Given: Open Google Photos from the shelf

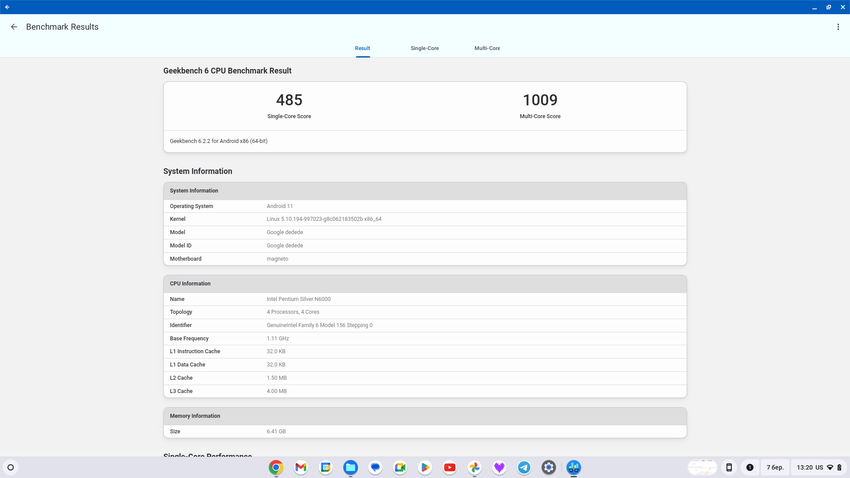Looking at the screenshot, I should (474, 467).
